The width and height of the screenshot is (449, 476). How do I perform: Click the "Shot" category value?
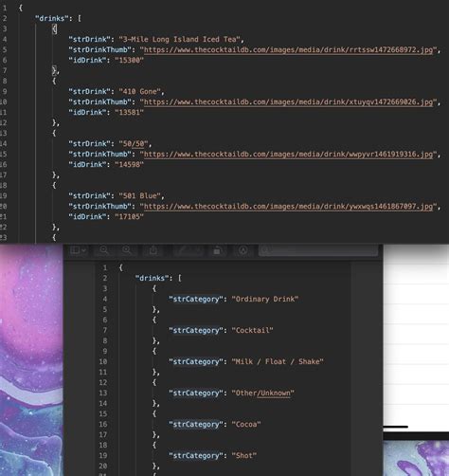point(244,455)
